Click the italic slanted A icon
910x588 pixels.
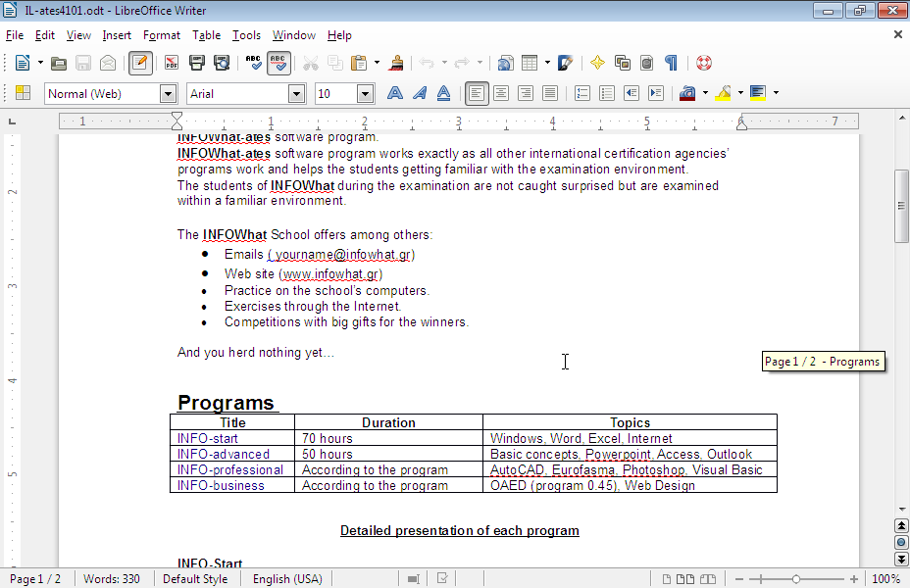pyautogui.click(x=420, y=93)
